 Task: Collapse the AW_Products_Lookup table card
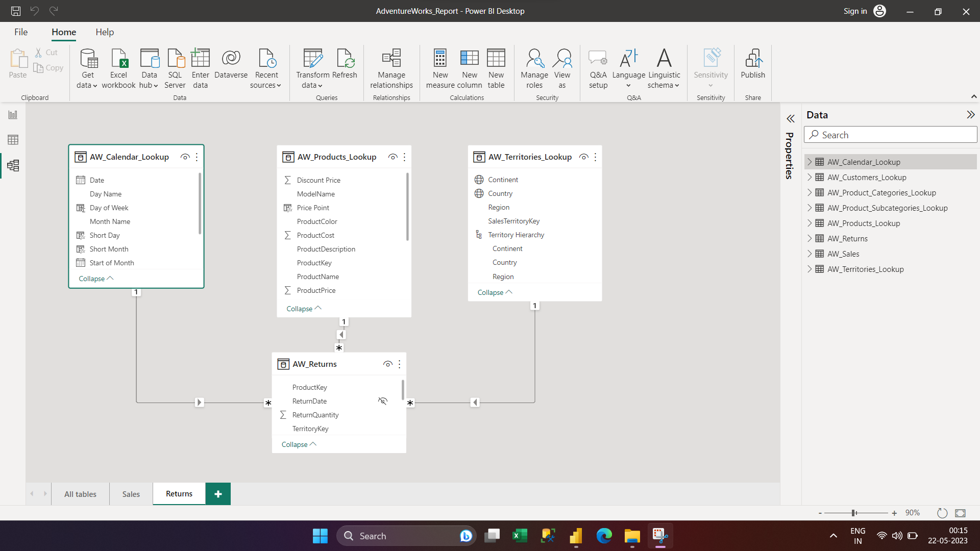point(304,309)
